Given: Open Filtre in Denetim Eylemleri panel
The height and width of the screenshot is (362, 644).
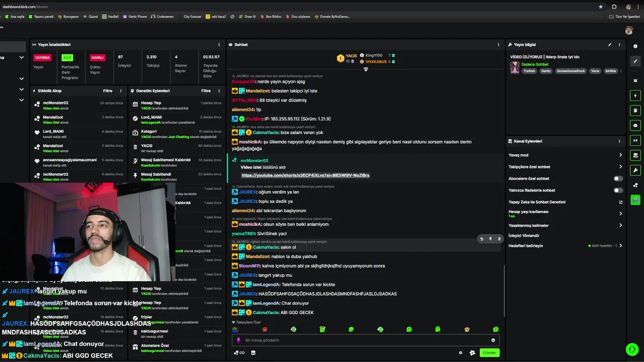Looking at the screenshot, I should [x=206, y=91].
